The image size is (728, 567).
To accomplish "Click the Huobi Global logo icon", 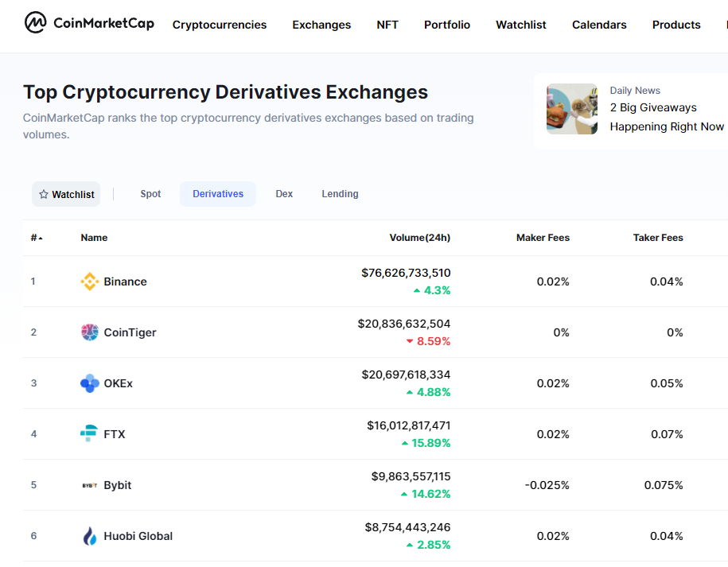I will coord(90,536).
